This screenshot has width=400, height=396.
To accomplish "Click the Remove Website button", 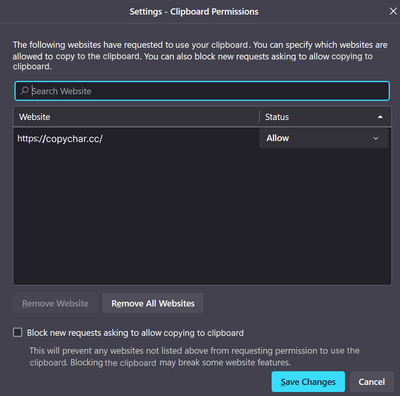I will tap(55, 303).
